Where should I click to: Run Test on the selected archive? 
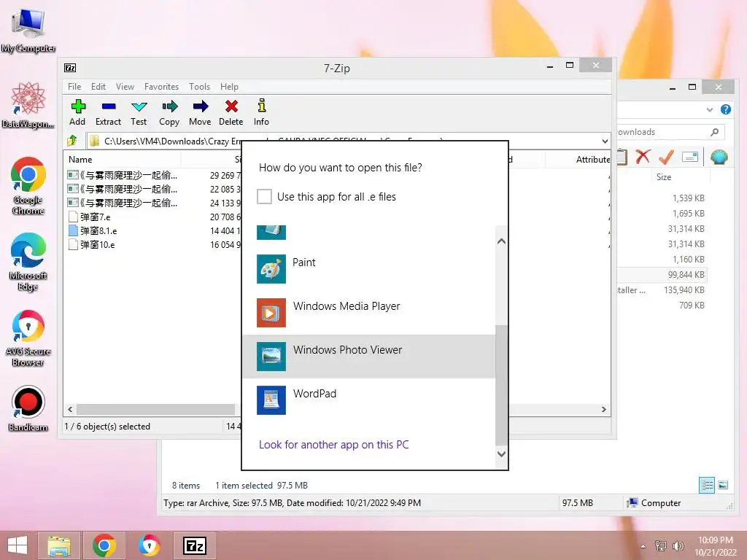pyautogui.click(x=139, y=113)
